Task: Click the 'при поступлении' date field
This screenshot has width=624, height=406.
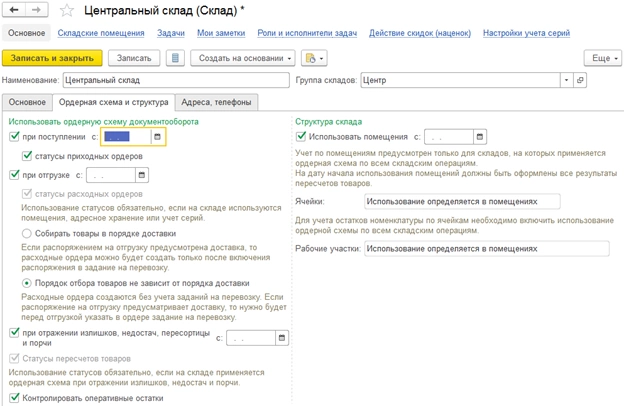Action: tap(126, 137)
